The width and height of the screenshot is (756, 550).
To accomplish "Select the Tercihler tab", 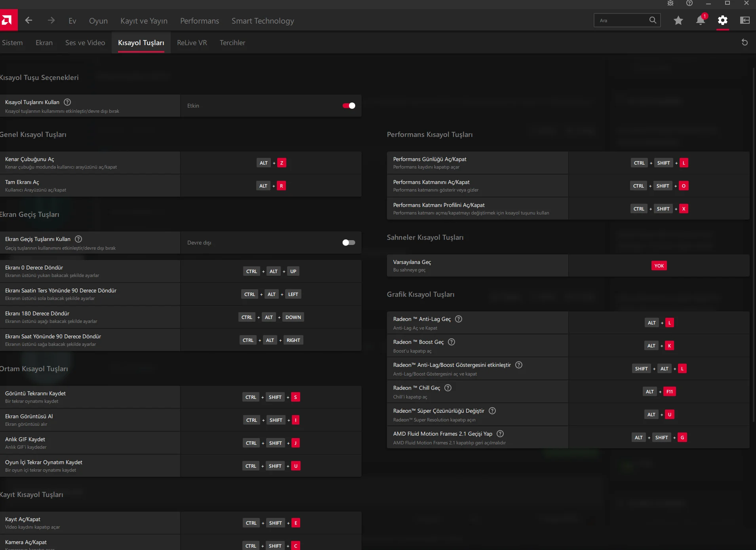I will pyautogui.click(x=232, y=43).
